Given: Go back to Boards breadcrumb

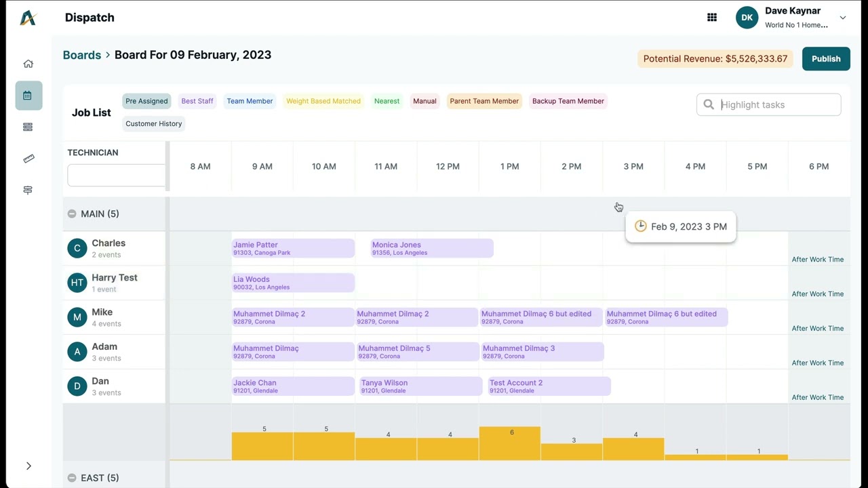Looking at the screenshot, I should [x=81, y=55].
